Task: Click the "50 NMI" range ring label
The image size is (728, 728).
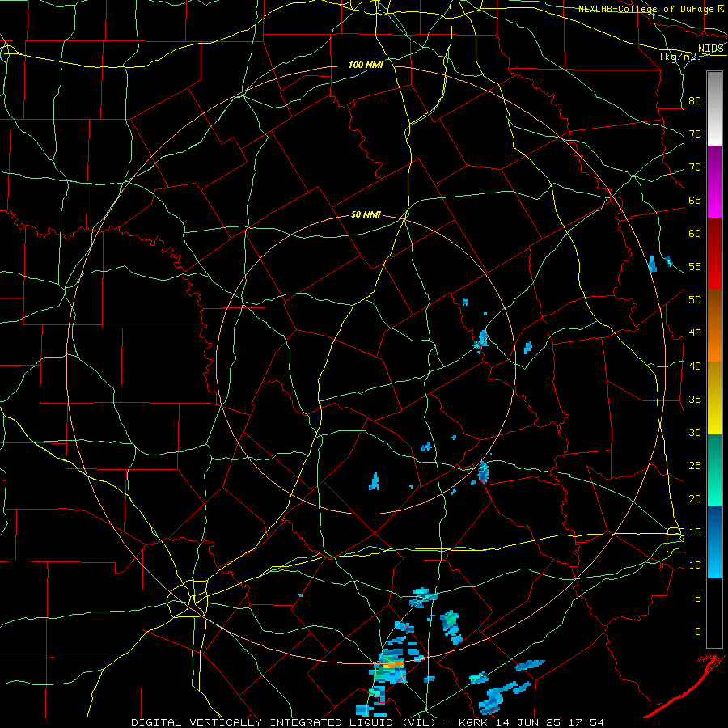Action: tap(366, 214)
